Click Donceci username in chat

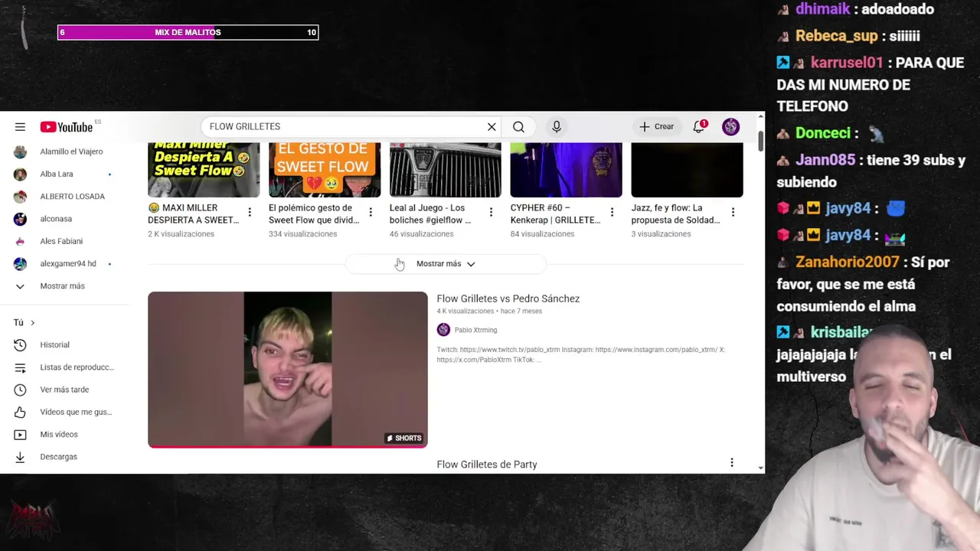(x=823, y=133)
